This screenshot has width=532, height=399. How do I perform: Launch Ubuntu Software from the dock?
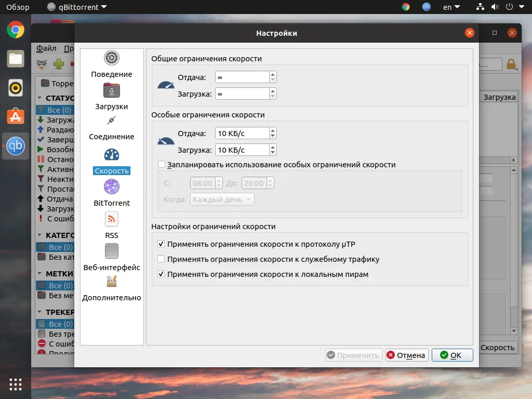point(16,116)
